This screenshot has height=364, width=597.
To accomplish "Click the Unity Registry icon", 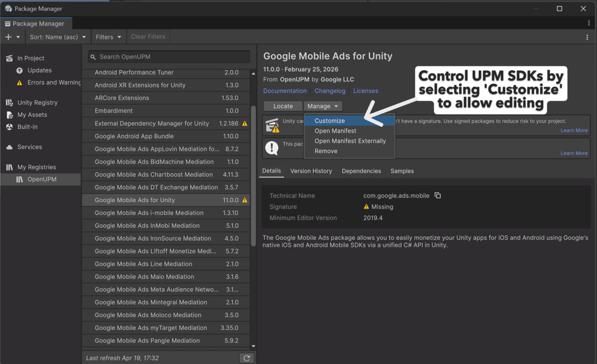I will 9,102.
